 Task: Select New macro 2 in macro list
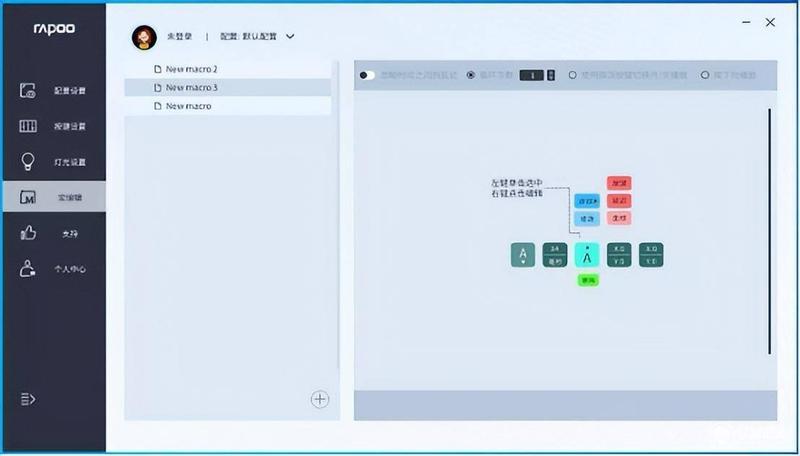[x=228, y=69]
